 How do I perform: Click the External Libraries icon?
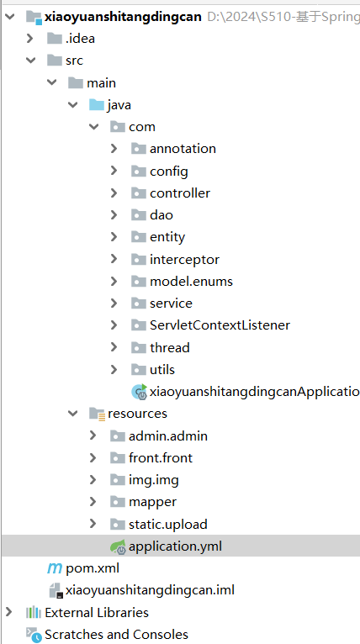(34, 612)
